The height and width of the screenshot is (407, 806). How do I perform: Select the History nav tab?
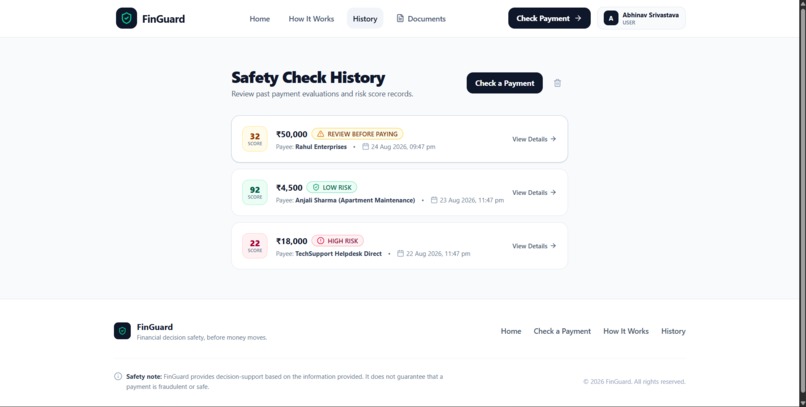[x=365, y=18]
